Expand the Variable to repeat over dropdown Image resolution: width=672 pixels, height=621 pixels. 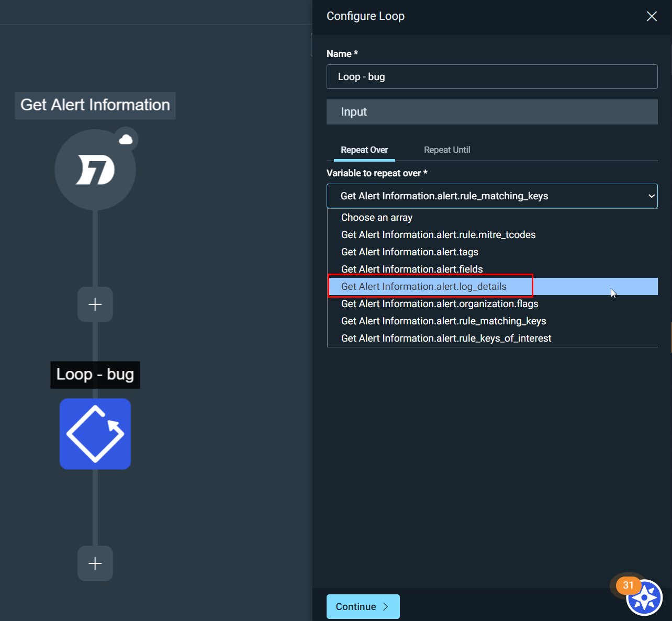[x=491, y=196]
